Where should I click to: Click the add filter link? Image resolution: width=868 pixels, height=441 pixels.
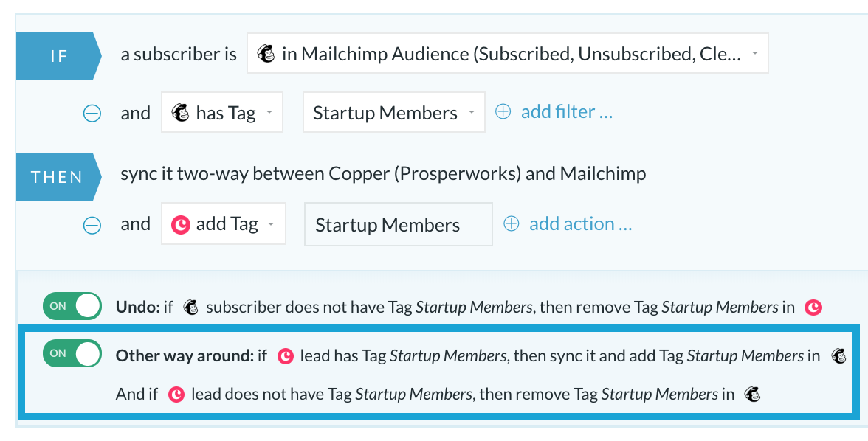point(566,112)
